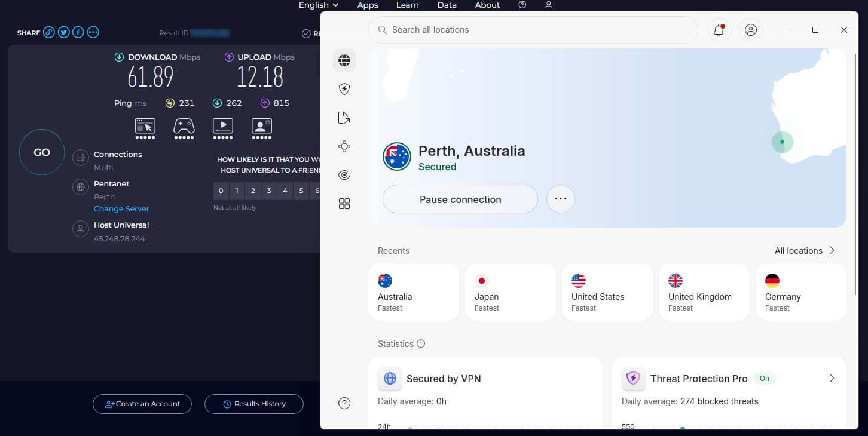Open the NordVPN account profile icon
868x436 pixels.
751,30
